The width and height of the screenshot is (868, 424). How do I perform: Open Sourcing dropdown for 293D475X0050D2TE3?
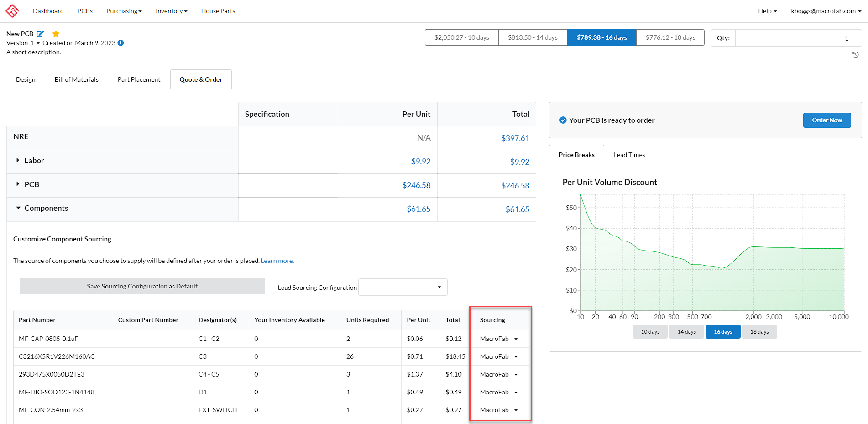(499, 374)
